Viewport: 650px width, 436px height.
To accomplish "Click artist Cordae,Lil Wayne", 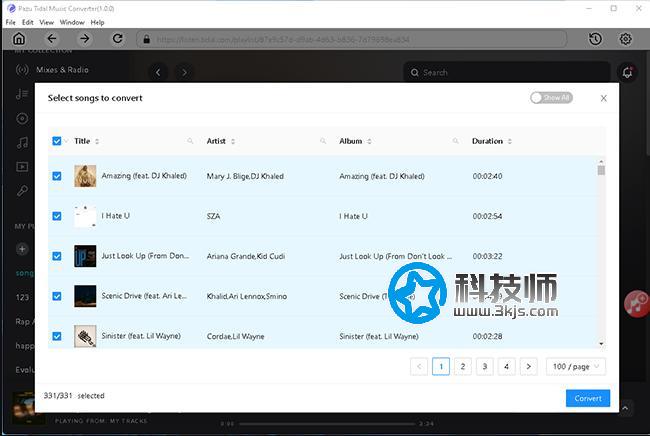I will click(235, 337).
